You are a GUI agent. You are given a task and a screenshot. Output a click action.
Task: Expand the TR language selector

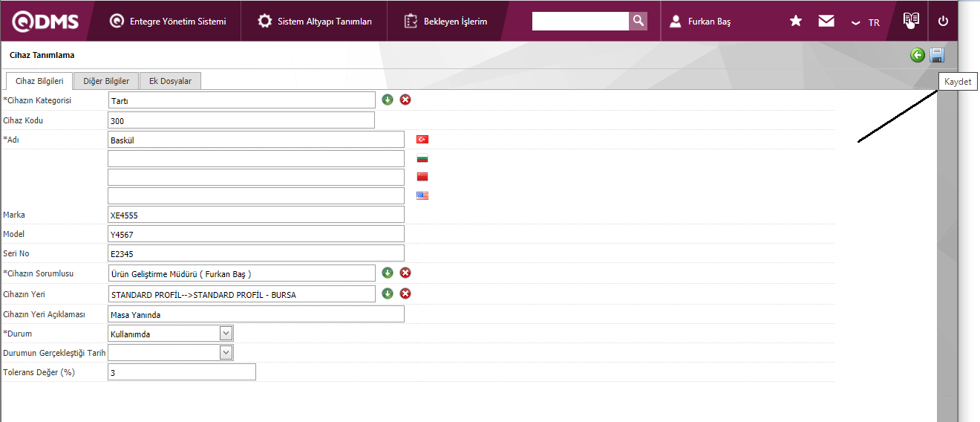pos(866,22)
